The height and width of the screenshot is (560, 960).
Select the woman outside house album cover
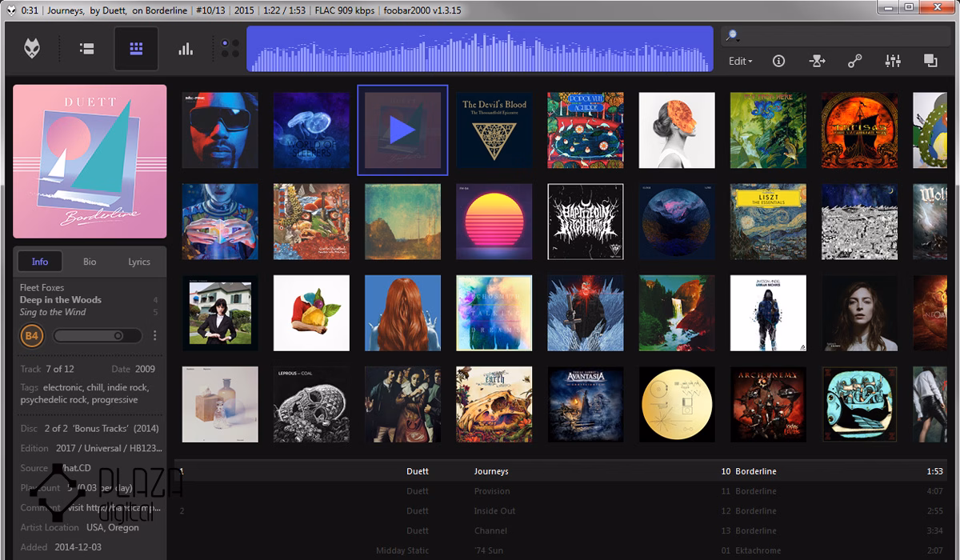tap(220, 313)
